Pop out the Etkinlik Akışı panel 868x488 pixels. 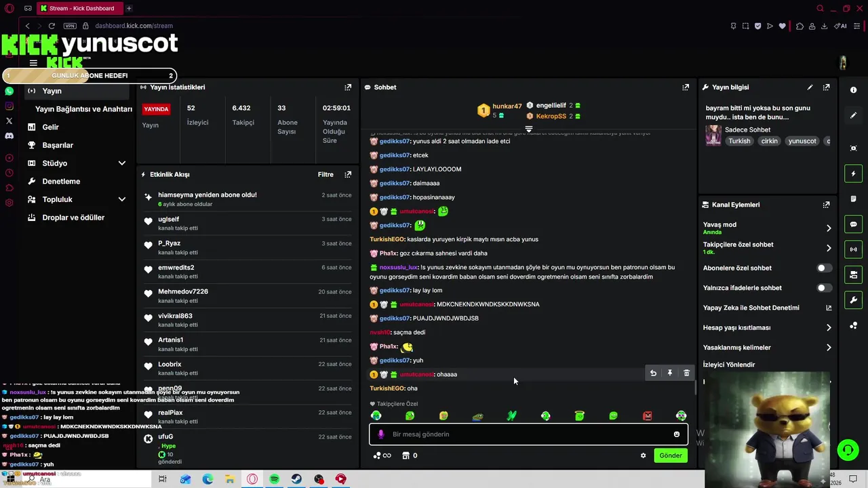348,174
